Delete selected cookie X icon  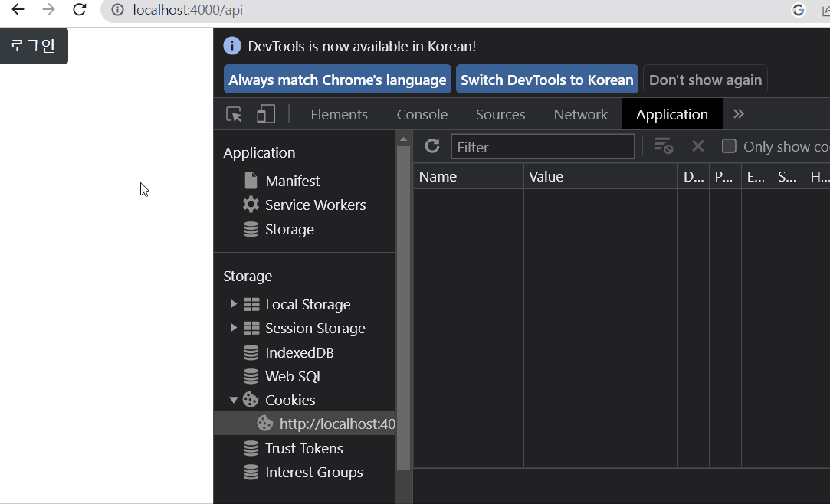(698, 146)
